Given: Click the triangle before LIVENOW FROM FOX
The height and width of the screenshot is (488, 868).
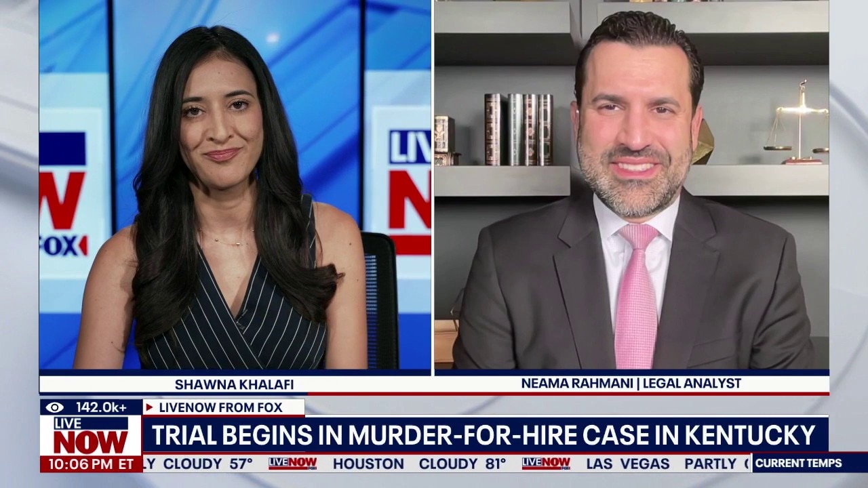Looking at the screenshot, I should click(x=150, y=407).
